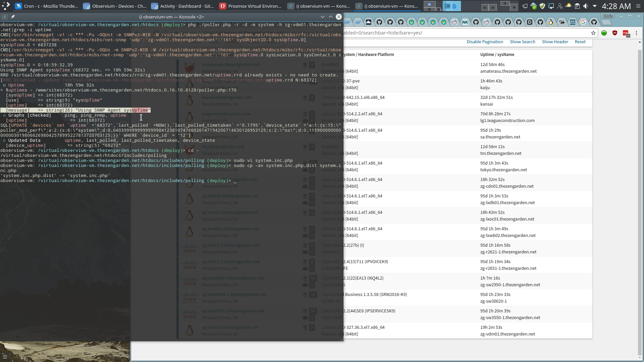The image size is (644, 362).
Task: Switch to Proxmox Virtual Environment task
Action: (x=251, y=6)
